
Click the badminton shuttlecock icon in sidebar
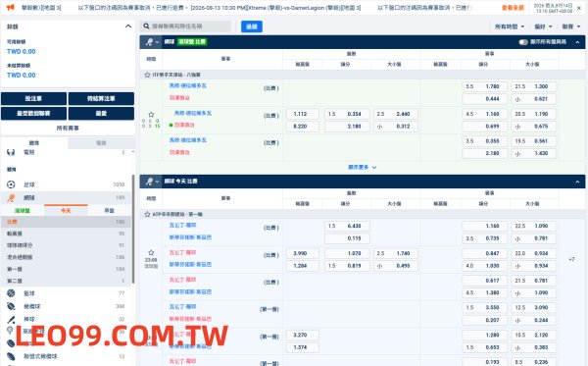pos(10,331)
